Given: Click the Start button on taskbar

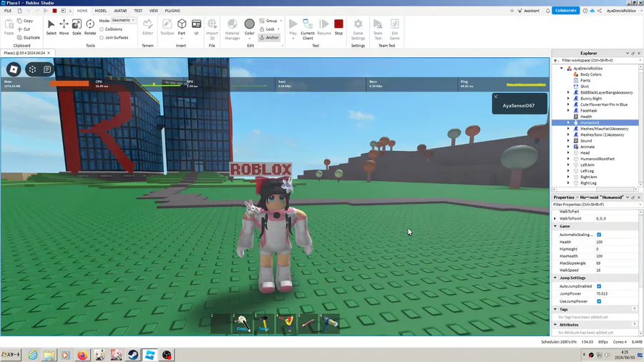Looking at the screenshot, I should pyautogui.click(x=11, y=355).
